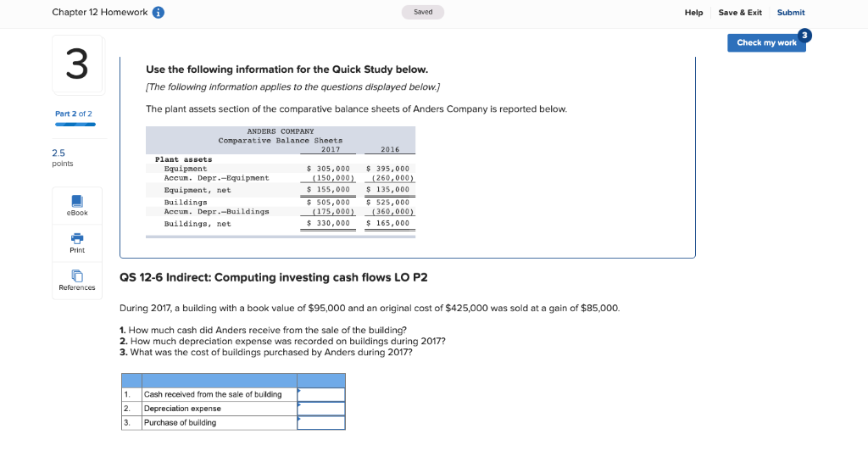The width and height of the screenshot is (868, 451).
Task: Open the Help menu
Action: tap(693, 12)
